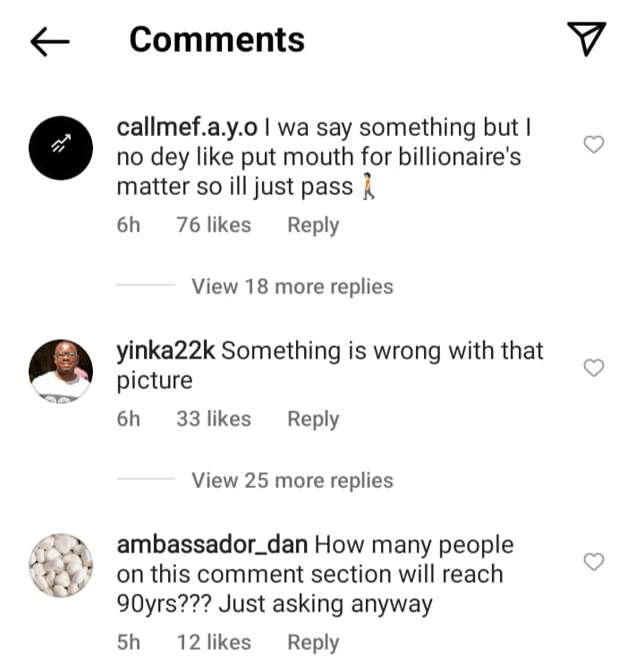Screen dimensions: 644x665
Task: Reply to callmef.a.y.o's comment
Action: pyautogui.click(x=313, y=225)
